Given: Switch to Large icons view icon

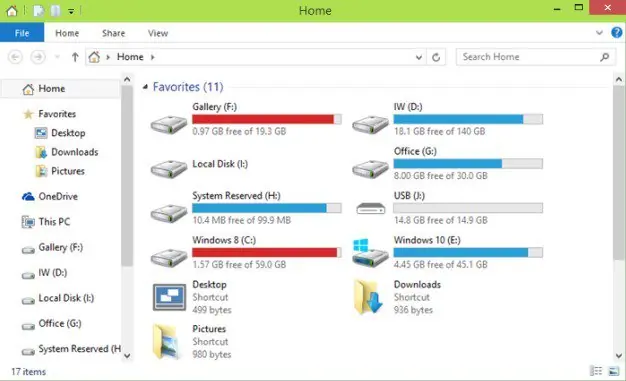Looking at the screenshot, I should point(614,371).
